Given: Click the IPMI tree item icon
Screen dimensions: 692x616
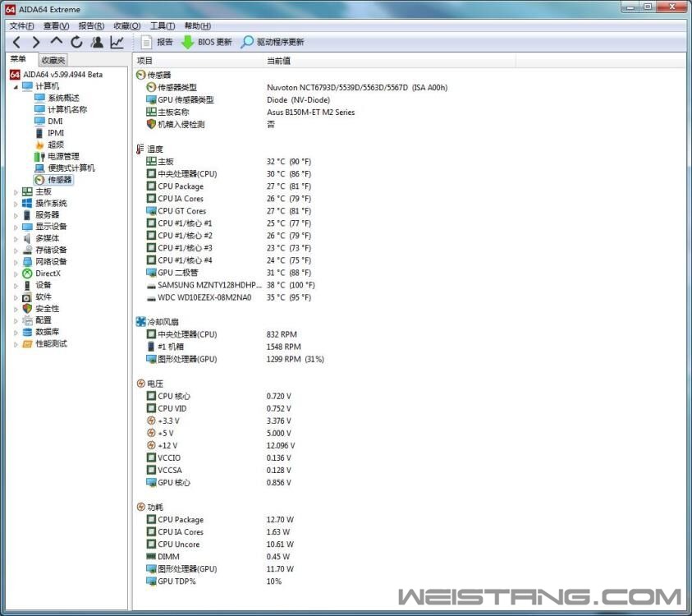Looking at the screenshot, I should click(x=39, y=133).
